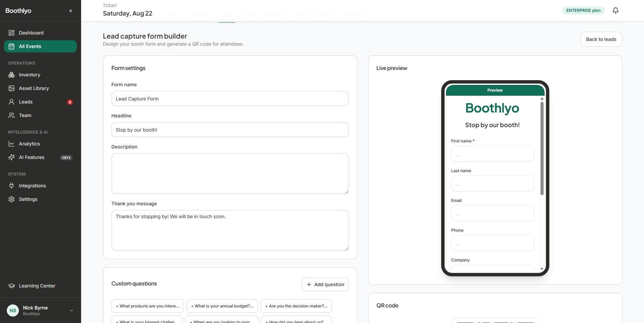Focus the Form name input field
The image size is (644, 323).
[230, 98]
